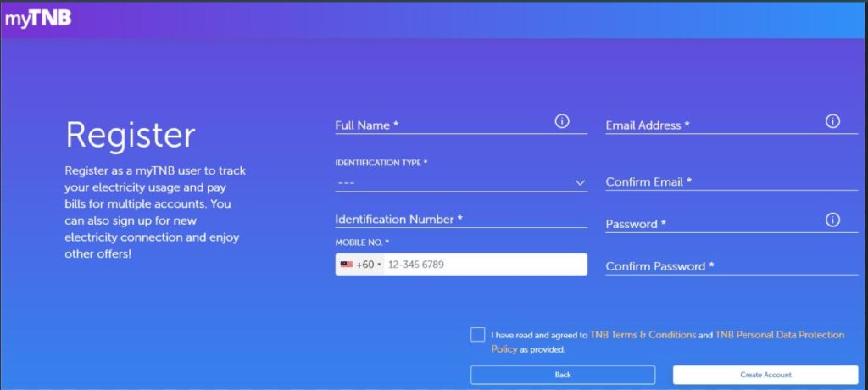Open the Email Address info icon
868x390 pixels.
pyautogui.click(x=832, y=121)
